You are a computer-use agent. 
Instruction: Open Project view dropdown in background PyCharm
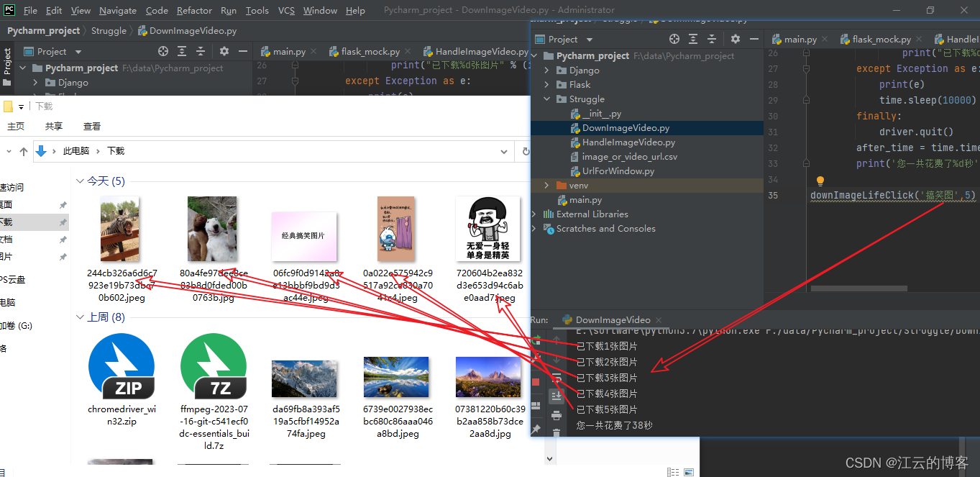(78, 52)
